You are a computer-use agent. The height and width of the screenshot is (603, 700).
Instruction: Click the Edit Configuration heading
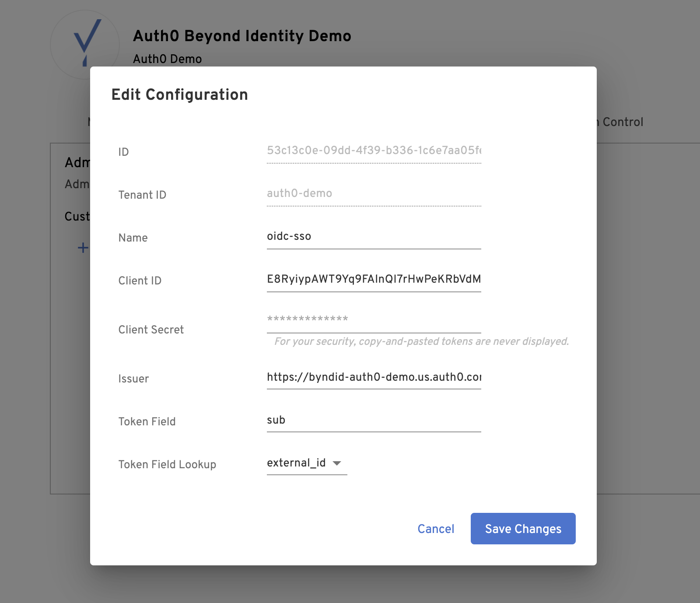pos(179,95)
